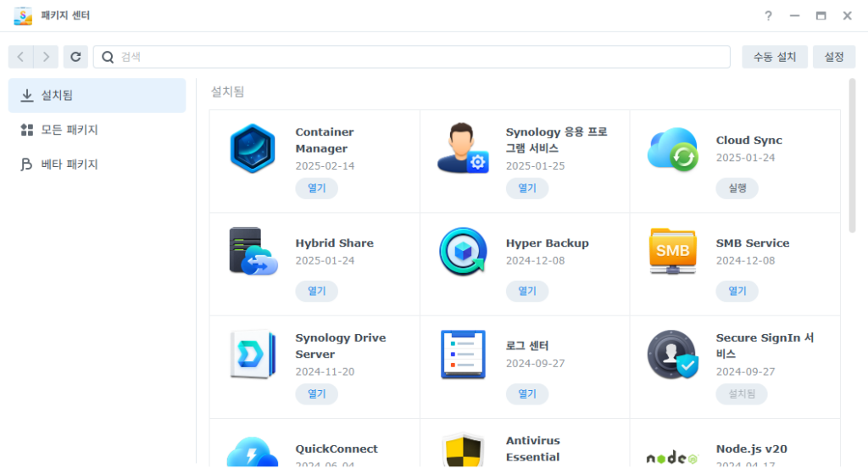Open the help question mark icon
868x474 pixels.
pyautogui.click(x=768, y=16)
